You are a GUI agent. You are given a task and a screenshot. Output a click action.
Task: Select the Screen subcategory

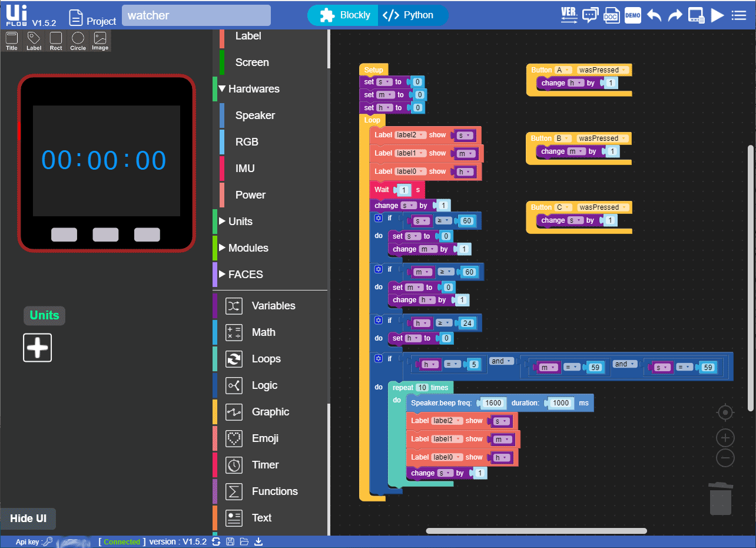252,62
